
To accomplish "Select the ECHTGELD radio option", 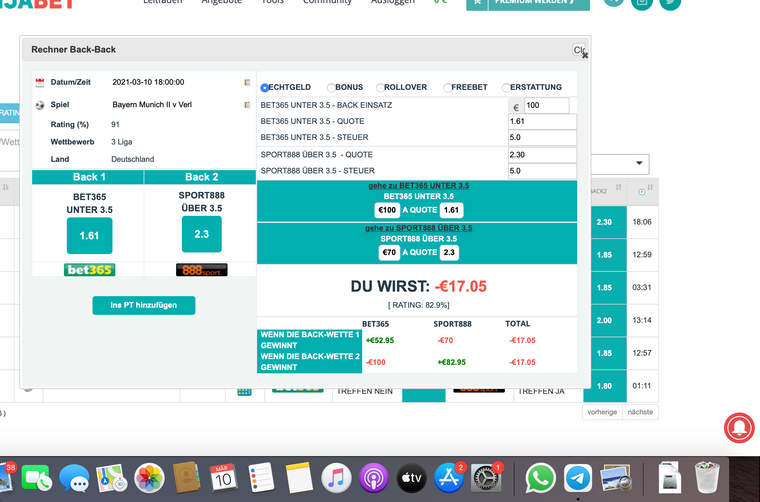I will 264,88.
